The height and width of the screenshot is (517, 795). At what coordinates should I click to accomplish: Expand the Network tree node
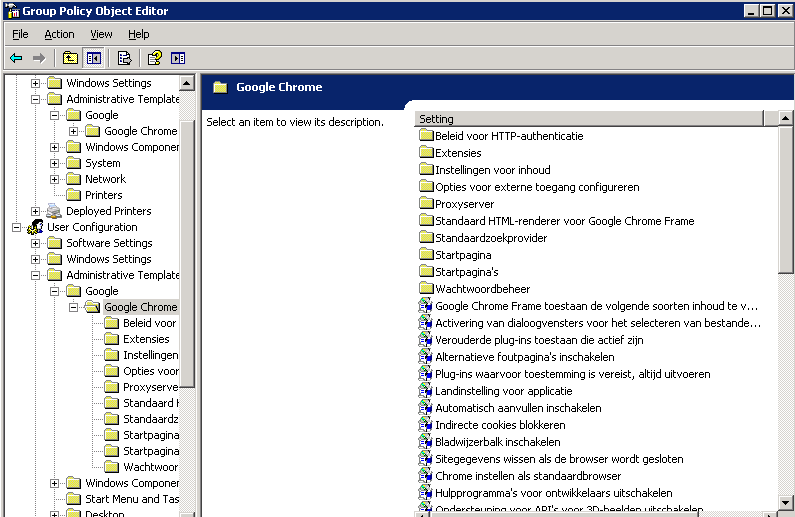54,179
